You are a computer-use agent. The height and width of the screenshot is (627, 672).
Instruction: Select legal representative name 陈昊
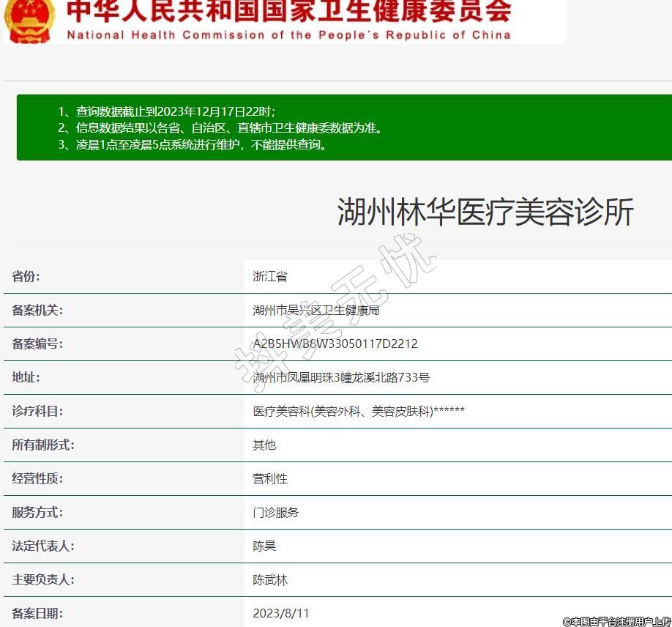point(264,546)
